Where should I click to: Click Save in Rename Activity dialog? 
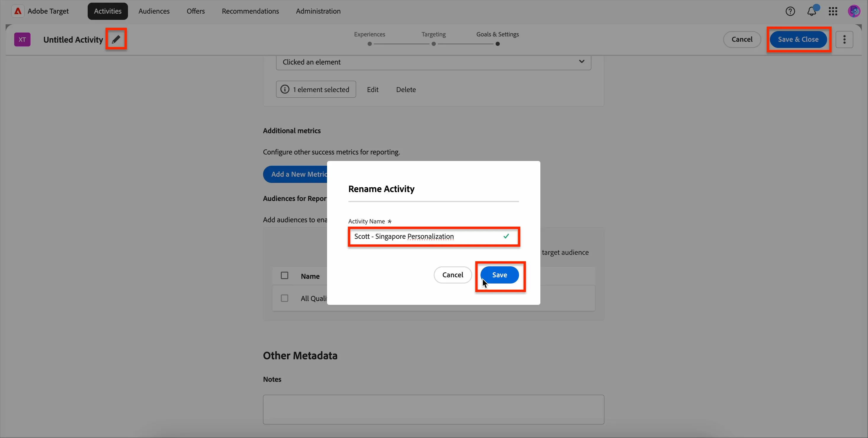pyautogui.click(x=499, y=275)
